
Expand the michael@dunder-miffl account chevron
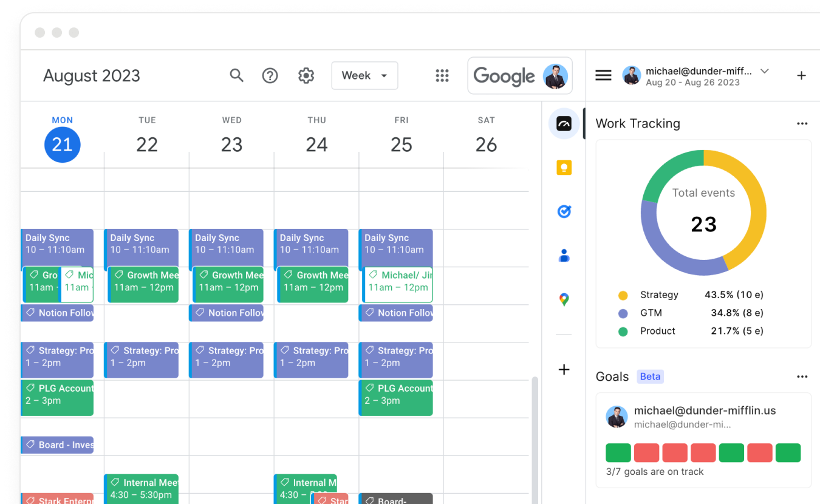coord(765,70)
